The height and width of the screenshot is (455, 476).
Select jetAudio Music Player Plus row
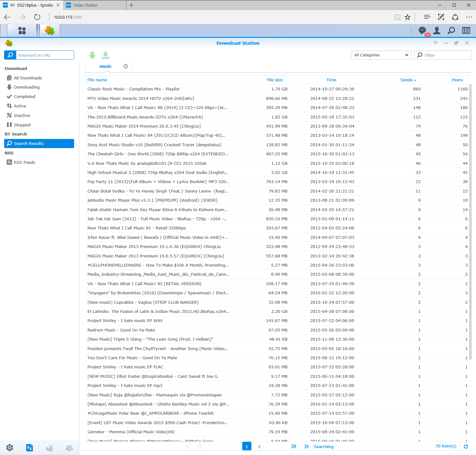(276, 200)
